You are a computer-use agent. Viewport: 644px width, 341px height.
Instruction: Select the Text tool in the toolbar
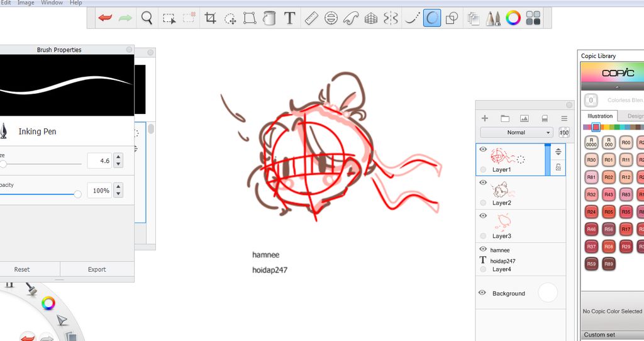(289, 18)
